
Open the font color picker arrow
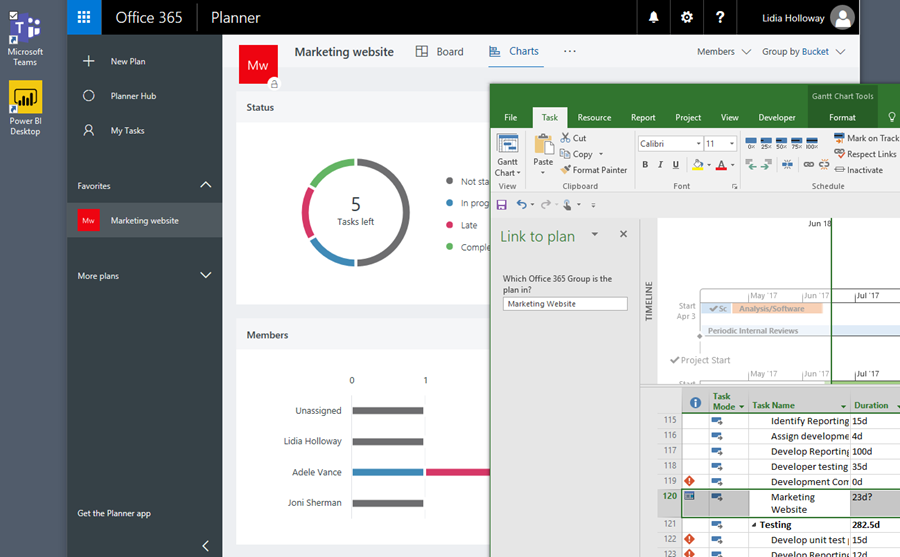pyautogui.click(x=732, y=165)
